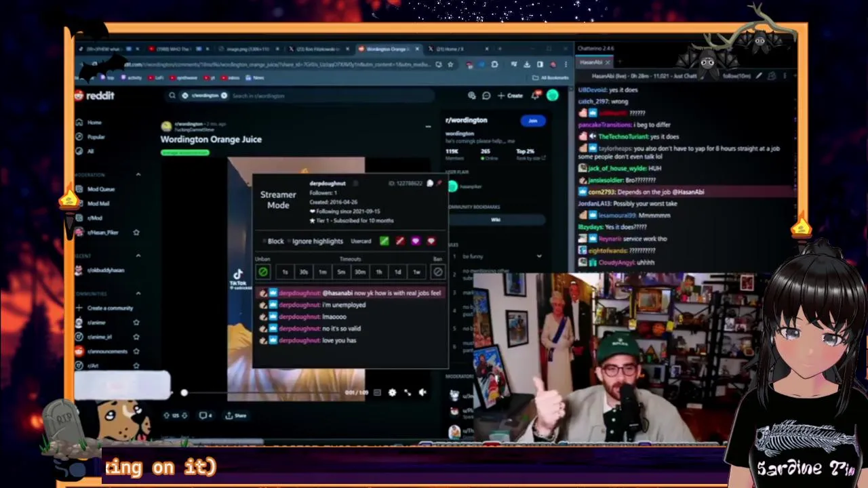
Task: Open the Reddit logo home link
Action: click(95, 96)
